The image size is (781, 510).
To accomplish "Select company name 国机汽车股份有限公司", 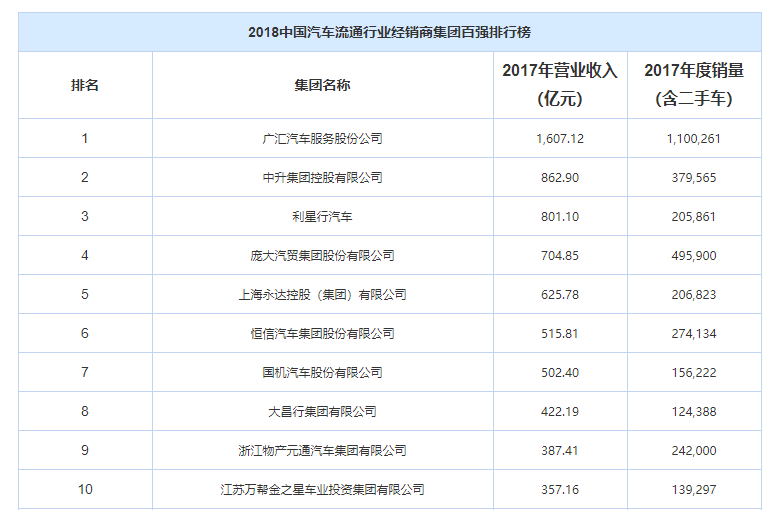I will 322,373.
